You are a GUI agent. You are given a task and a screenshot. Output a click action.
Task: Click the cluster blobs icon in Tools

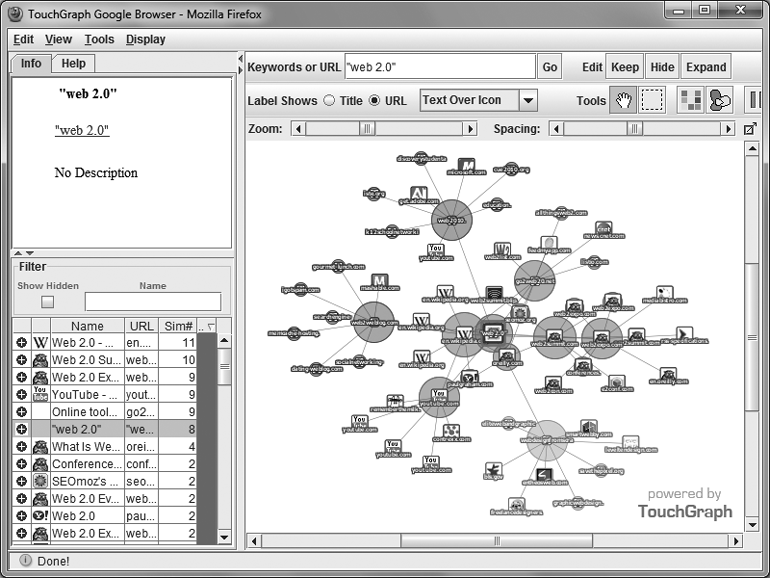pos(719,100)
